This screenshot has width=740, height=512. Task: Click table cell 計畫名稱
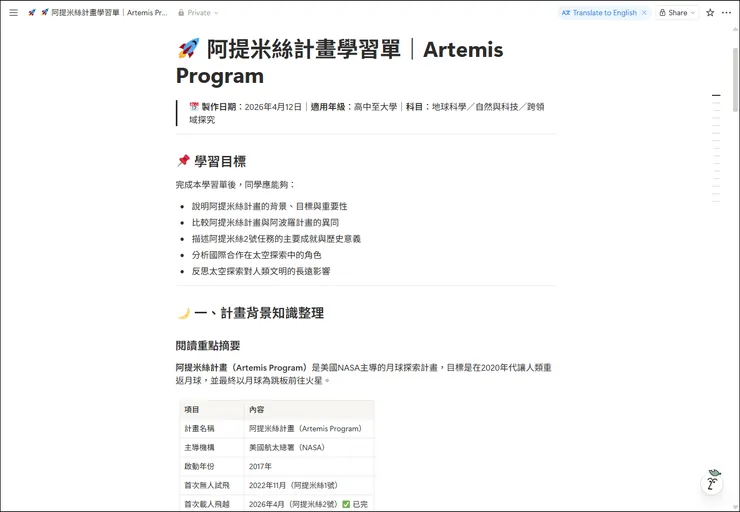[212, 428]
